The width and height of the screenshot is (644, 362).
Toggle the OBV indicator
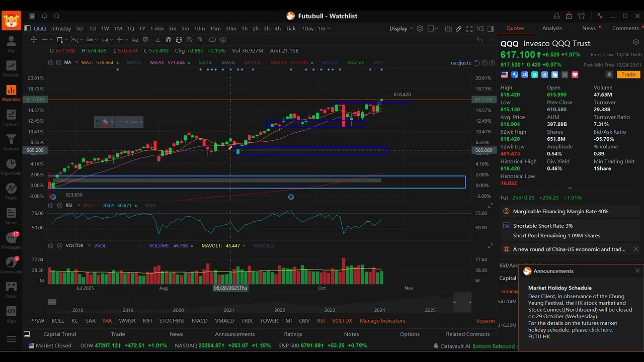tap(304, 321)
